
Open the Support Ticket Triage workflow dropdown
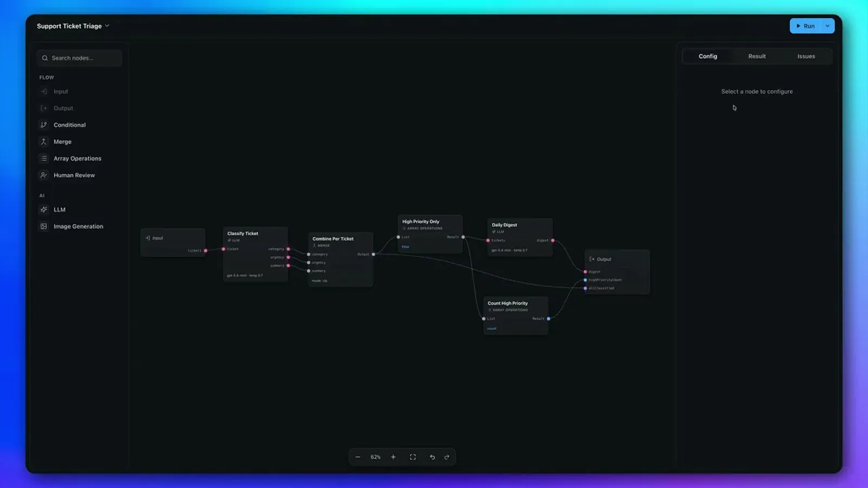[73, 26]
